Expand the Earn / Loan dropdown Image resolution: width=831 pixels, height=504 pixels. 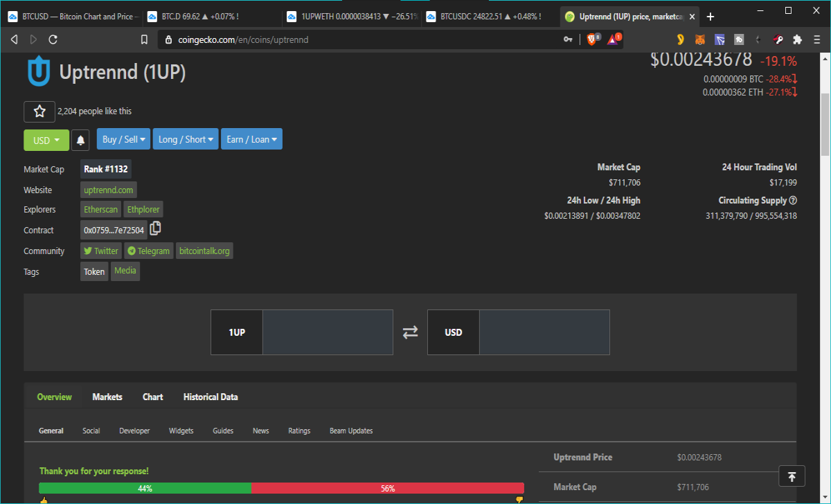coord(251,139)
